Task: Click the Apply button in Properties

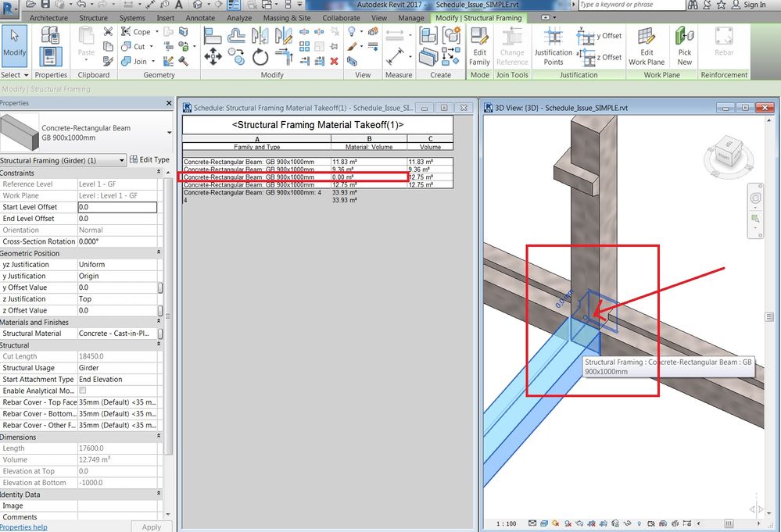Action: (152, 527)
